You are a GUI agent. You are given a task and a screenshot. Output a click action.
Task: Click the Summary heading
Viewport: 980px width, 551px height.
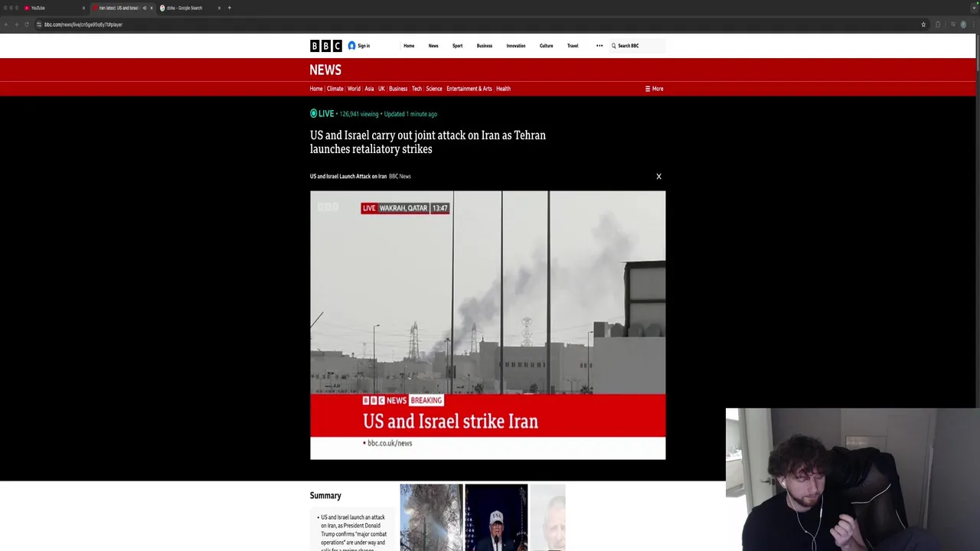click(325, 496)
